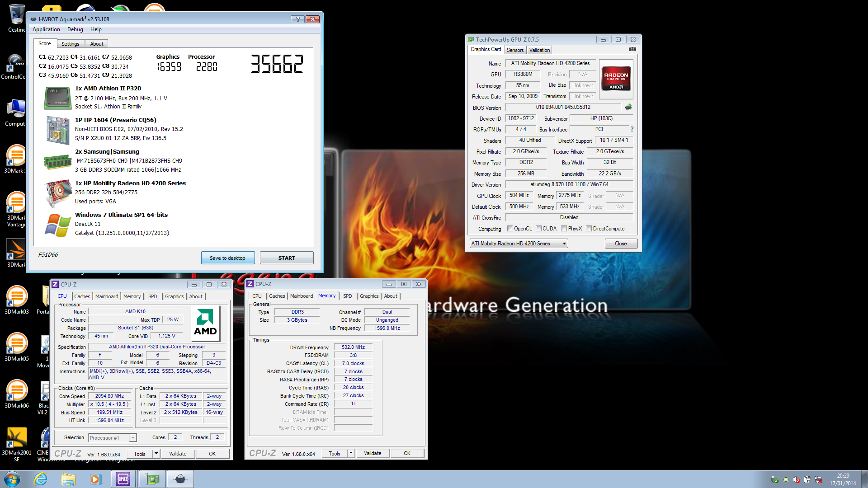Open the Computer desktop icon
The height and width of the screenshot is (488, 868).
tap(15, 113)
